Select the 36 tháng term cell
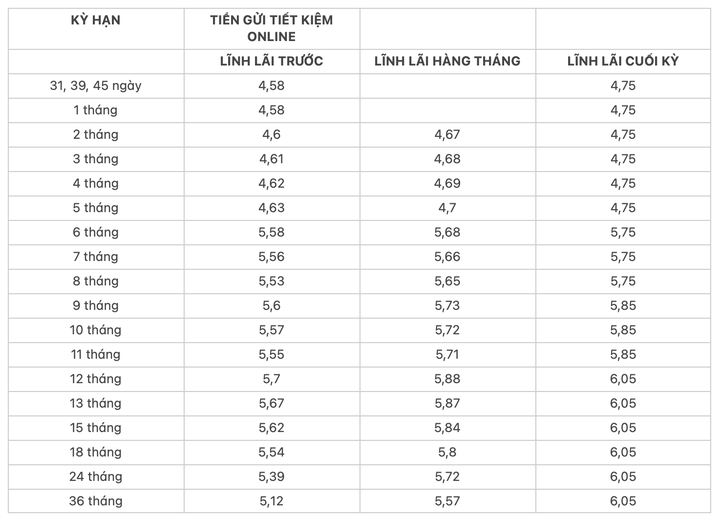This screenshot has width=720, height=521. coord(96,501)
